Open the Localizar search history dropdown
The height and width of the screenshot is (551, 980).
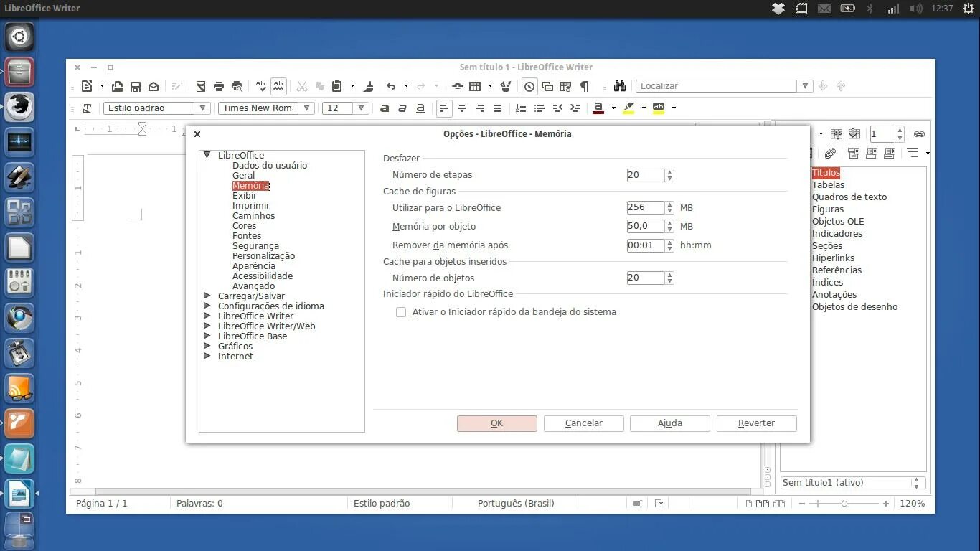805,86
